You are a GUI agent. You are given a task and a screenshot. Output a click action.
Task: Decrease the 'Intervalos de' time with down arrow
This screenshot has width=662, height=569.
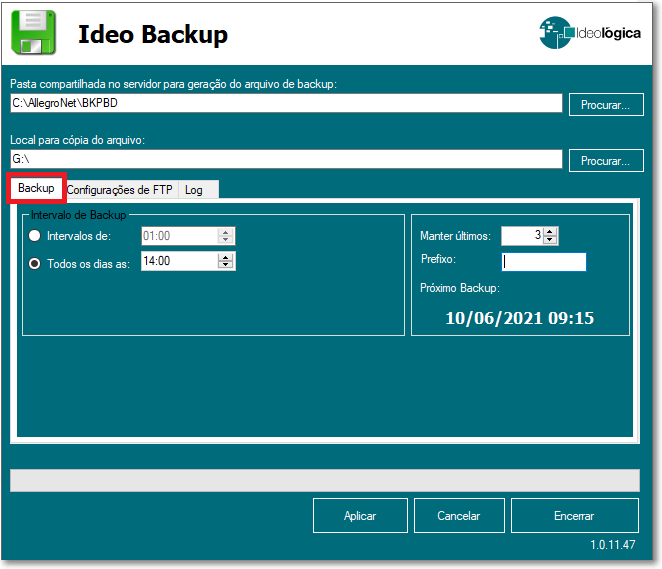click(226, 240)
